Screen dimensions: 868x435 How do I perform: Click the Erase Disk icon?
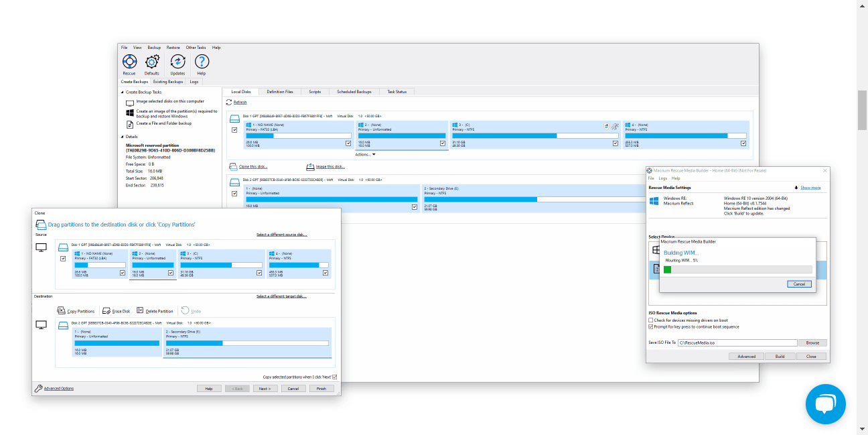pyautogui.click(x=106, y=311)
